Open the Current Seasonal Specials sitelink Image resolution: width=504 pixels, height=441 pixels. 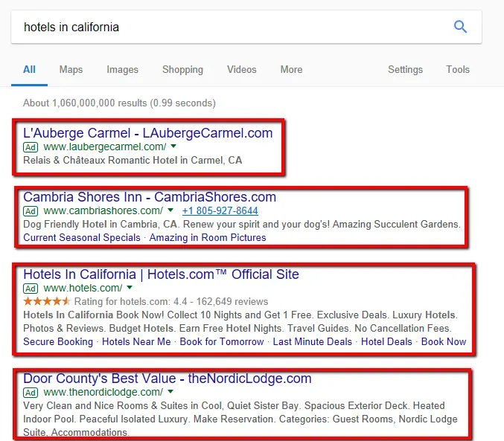pyautogui.click(x=81, y=237)
